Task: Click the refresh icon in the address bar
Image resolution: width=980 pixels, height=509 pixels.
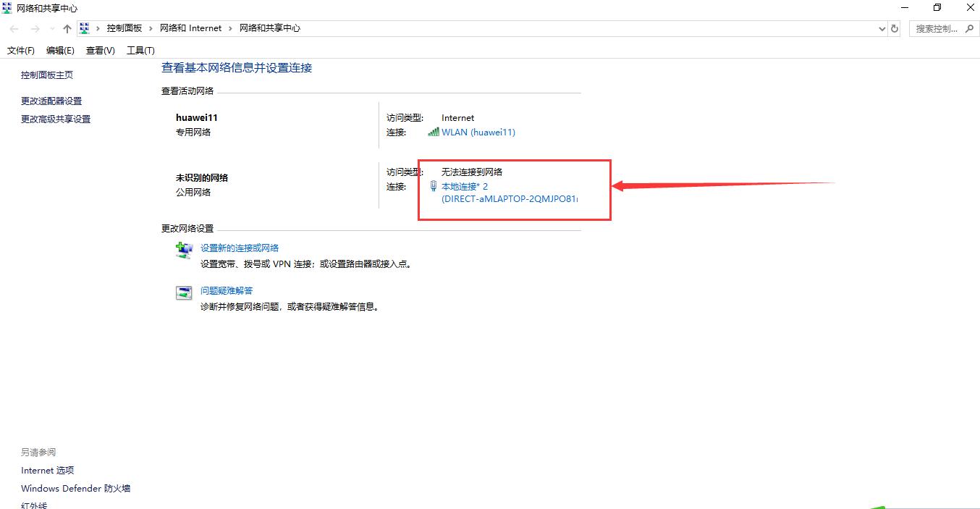Action: pos(895,28)
